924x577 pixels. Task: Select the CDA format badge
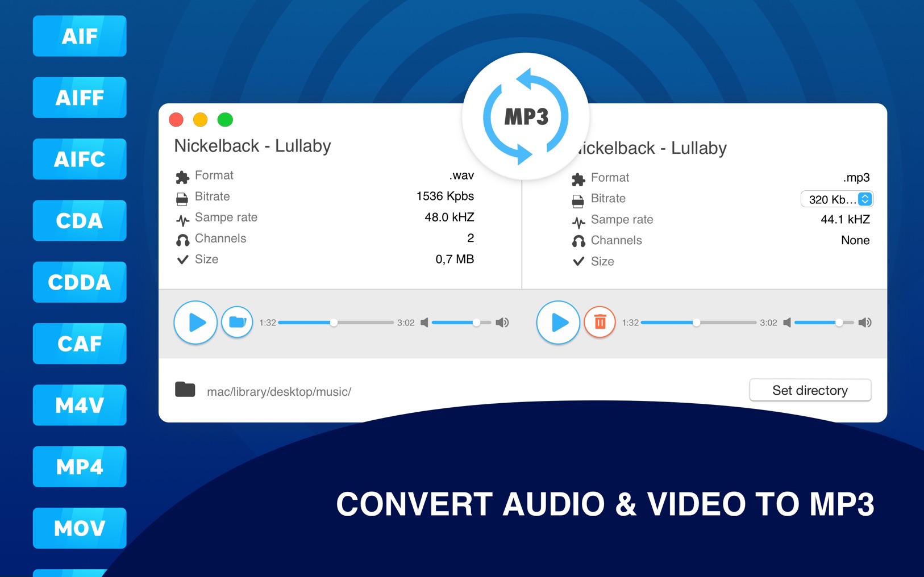(x=80, y=220)
